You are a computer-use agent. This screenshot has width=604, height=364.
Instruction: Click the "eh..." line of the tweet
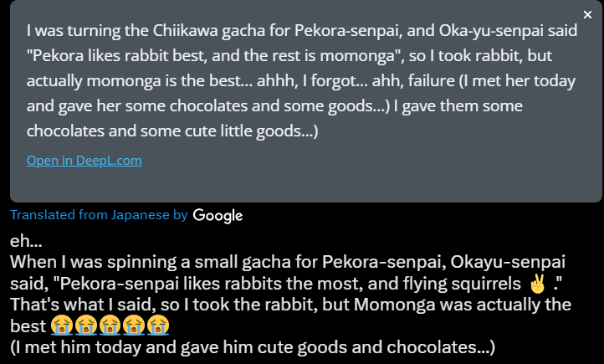coord(27,240)
